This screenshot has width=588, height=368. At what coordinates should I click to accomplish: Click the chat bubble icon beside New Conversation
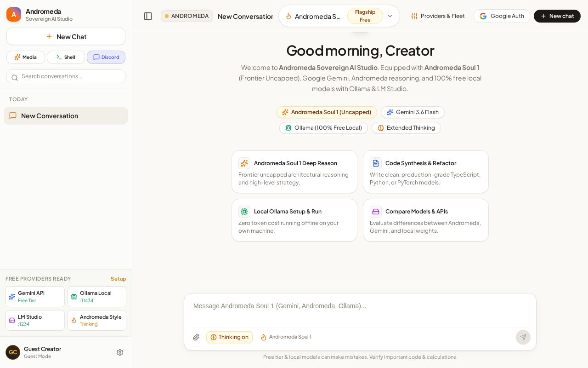[13, 115]
